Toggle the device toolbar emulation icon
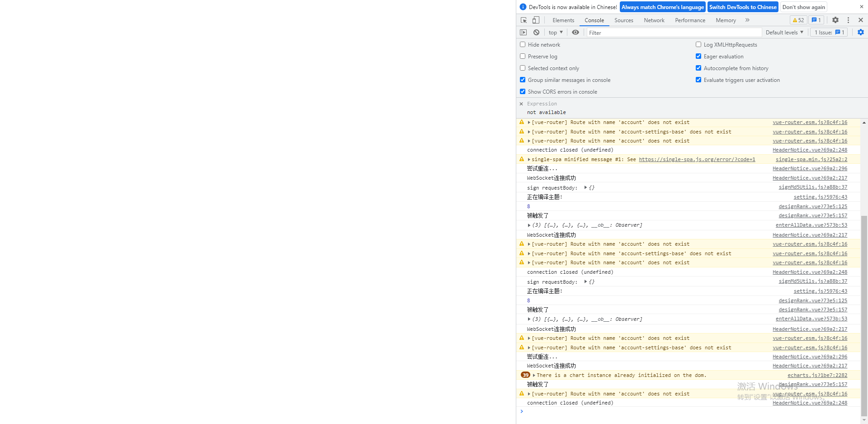This screenshot has width=868, height=424. coord(536,20)
